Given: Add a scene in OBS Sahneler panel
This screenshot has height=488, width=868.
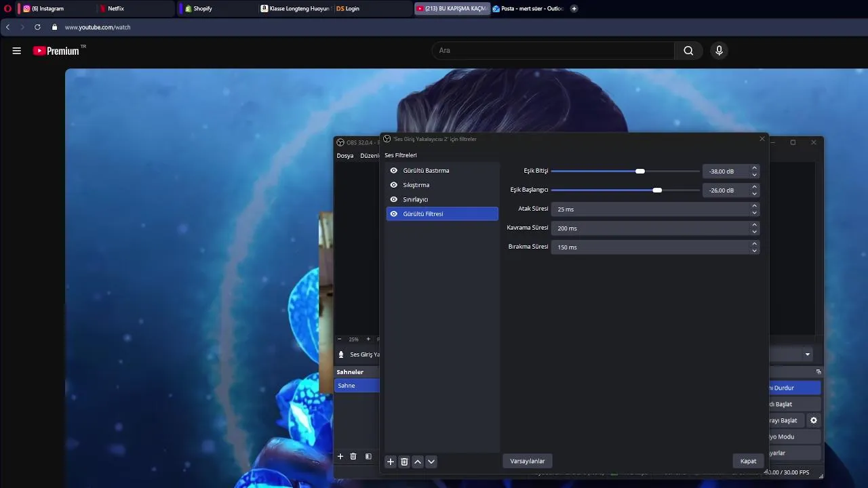Looking at the screenshot, I should [340, 457].
